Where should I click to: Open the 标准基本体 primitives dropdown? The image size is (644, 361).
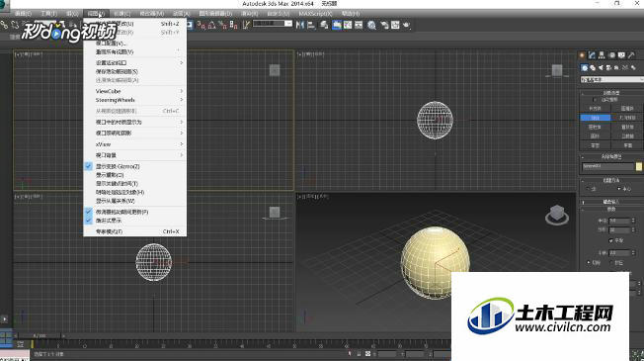click(612, 79)
